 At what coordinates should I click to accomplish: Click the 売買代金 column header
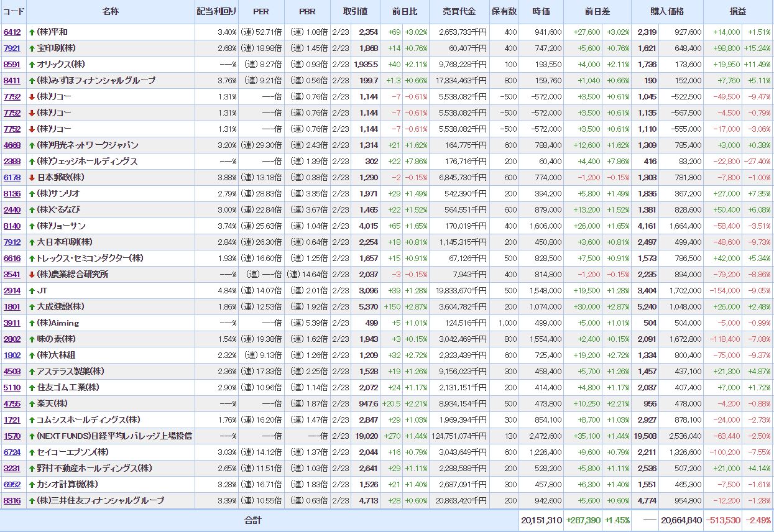tap(459, 12)
